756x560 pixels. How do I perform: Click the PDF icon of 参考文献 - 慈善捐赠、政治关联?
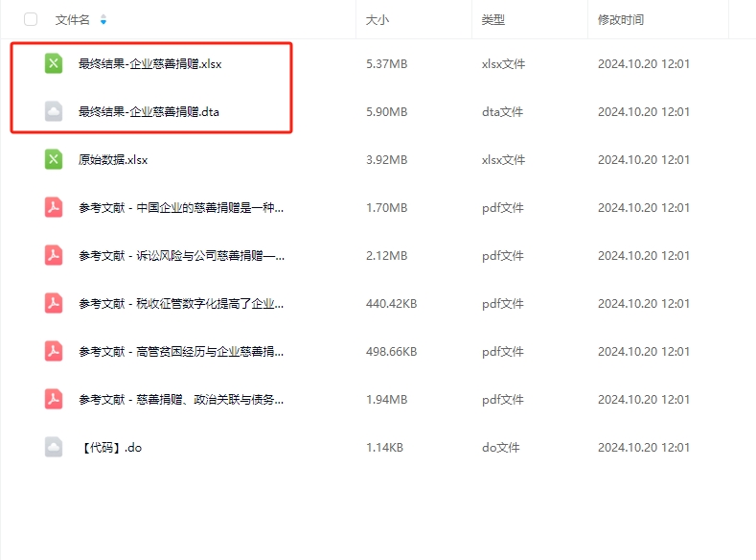coord(54,399)
